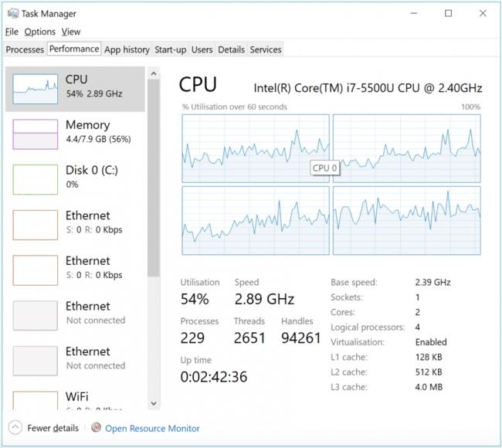This screenshot has height=448, width=502.
Task: Select WiFi in the sidebar
Action: click(x=75, y=399)
